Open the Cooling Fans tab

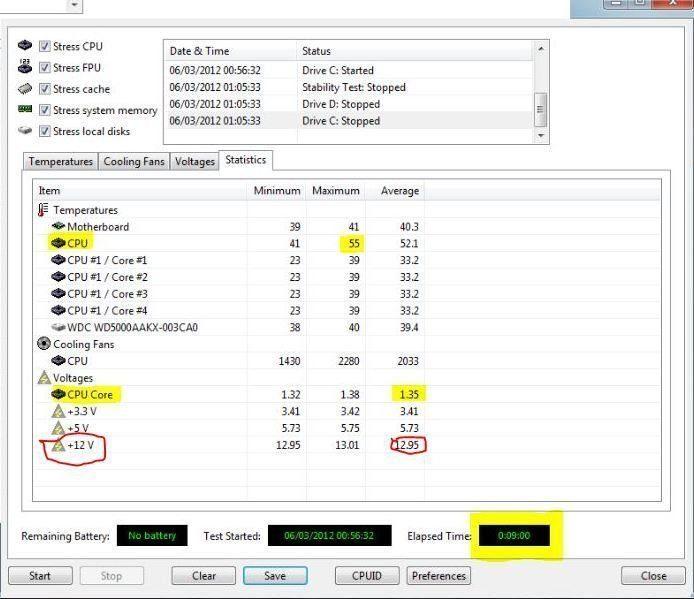tap(134, 162)
